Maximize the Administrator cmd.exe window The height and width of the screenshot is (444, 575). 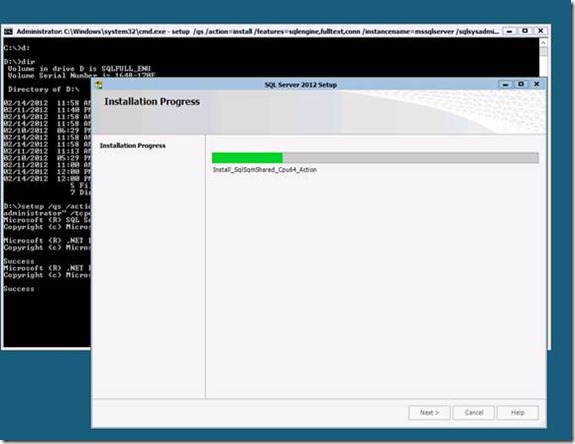(525, 31)
